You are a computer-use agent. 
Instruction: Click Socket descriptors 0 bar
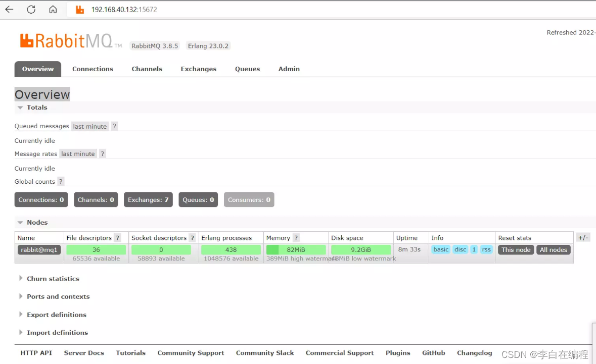tap(161, 250)
